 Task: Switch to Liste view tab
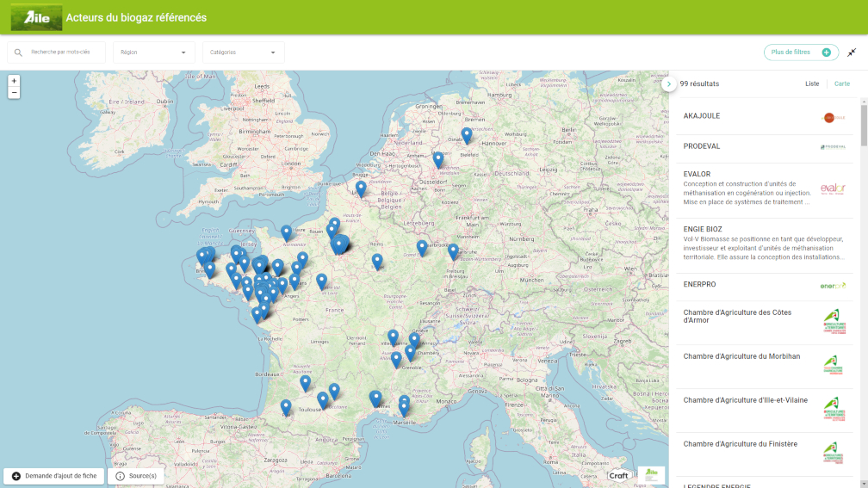[812, 83]
